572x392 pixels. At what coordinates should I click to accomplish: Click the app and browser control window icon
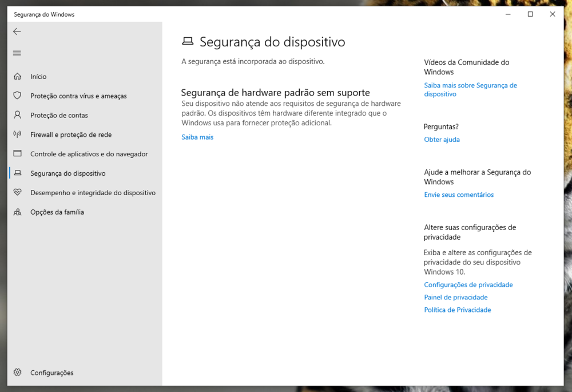[17, 153]
